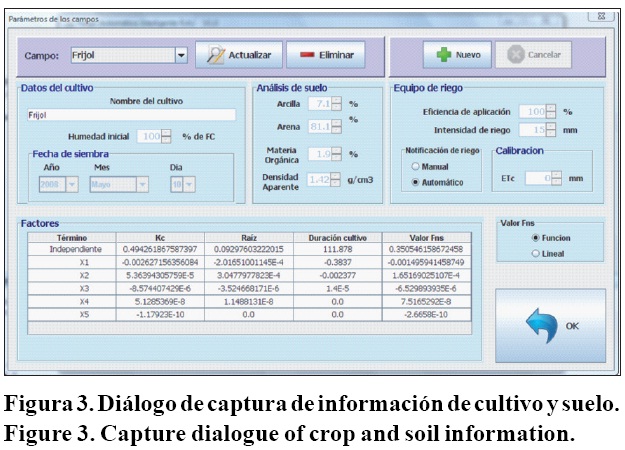Select Automático irrigation notification
The image size is (625, 450).
coord(415,182)
